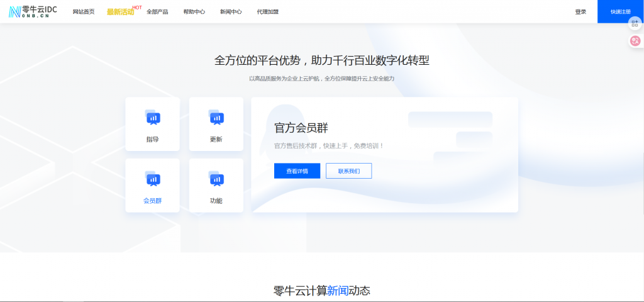Select the 功能 tab label
Image resolution: width=644 pixels, height=302 pixels.
tap(216, 201)
